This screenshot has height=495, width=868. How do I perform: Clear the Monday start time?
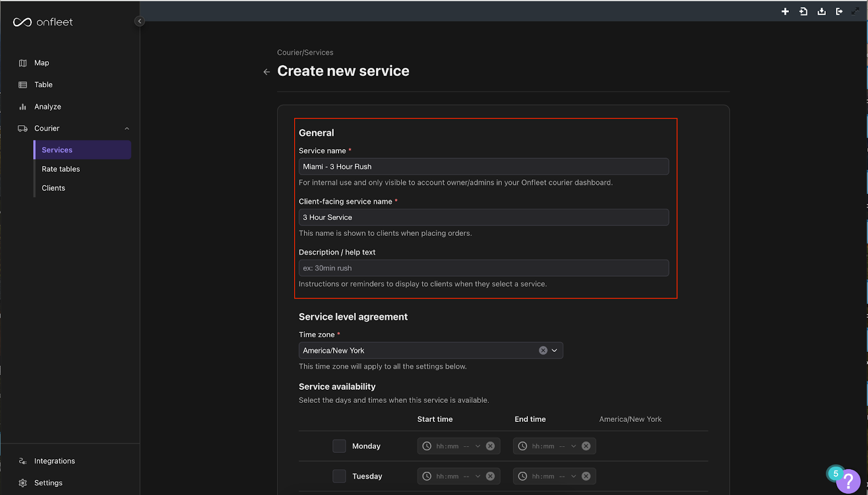pyautogui.click(x=490, y=446)
